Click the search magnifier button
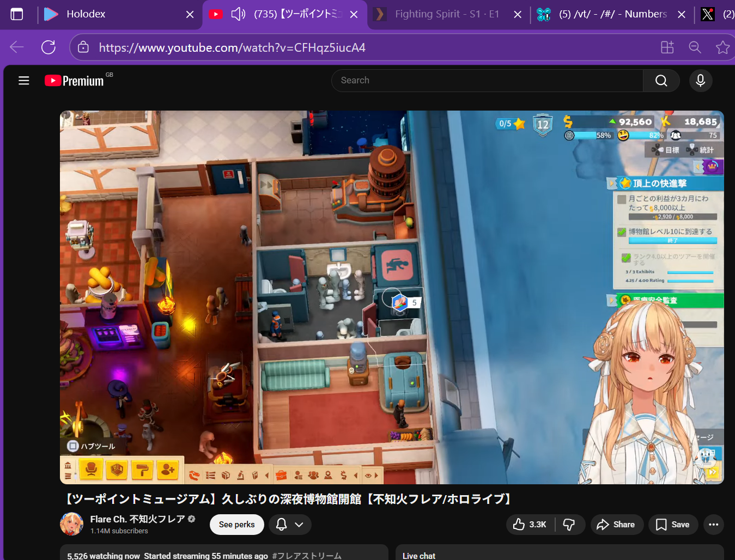 (x=661, y=81)
